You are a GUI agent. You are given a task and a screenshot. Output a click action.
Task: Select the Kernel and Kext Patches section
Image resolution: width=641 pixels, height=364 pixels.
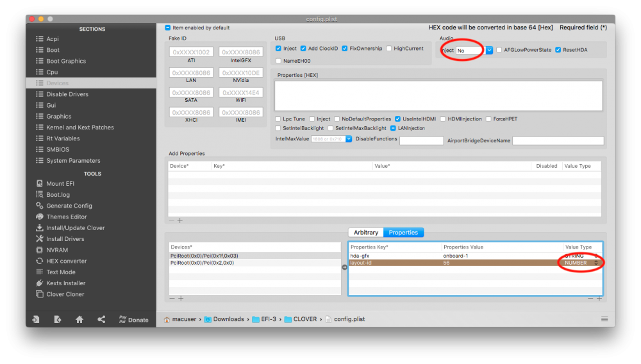click(x=79, y=128)
